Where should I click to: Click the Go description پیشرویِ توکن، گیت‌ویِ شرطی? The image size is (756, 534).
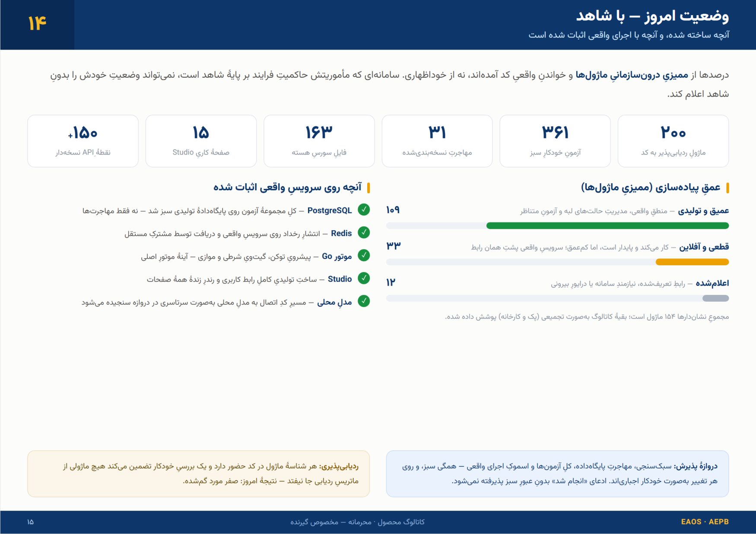226,257
